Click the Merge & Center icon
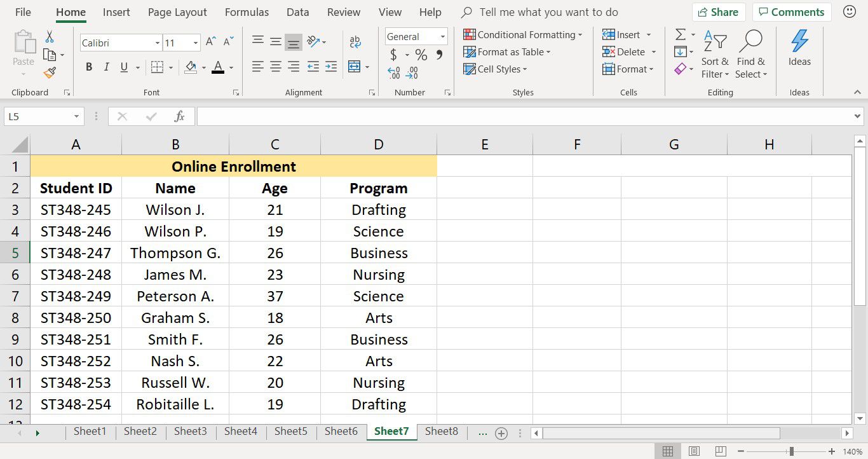868x459 pixels. point(354,66)
